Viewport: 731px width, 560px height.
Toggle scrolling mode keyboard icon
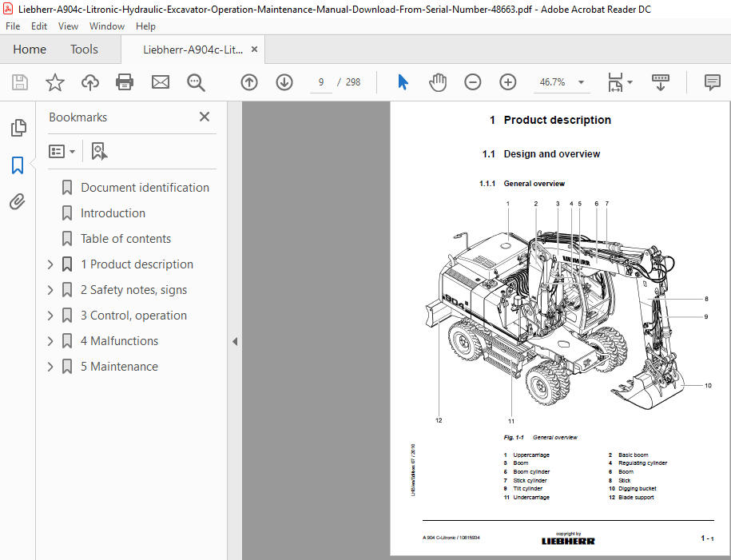[x=660, y=82]
